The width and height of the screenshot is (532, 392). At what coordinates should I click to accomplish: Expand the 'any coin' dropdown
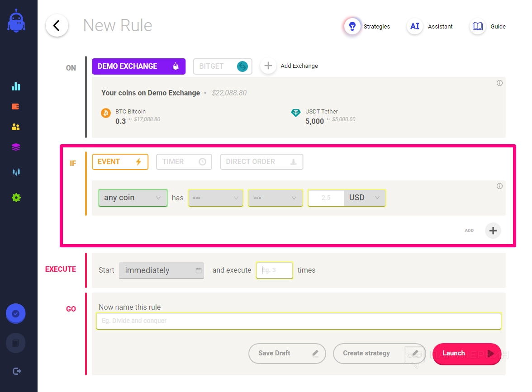pyautogui.click(x=133, y=198)
